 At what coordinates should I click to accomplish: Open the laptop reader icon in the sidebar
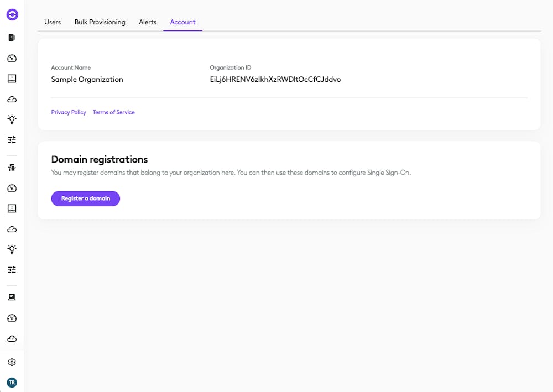[12, 297]
